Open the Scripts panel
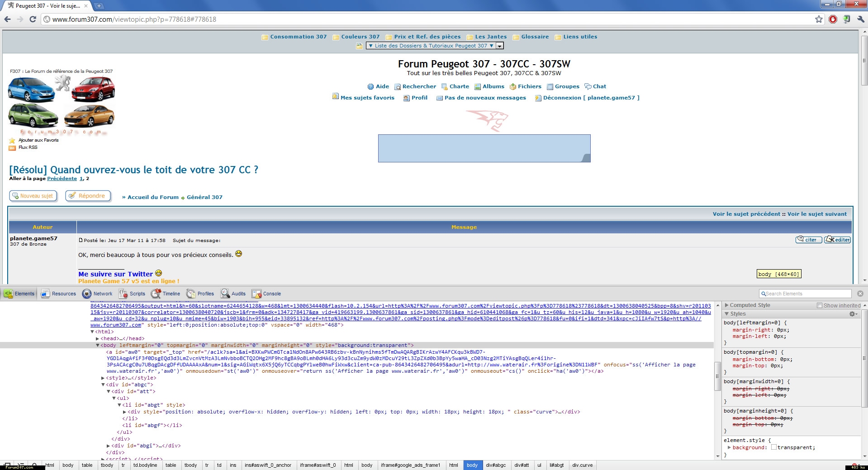The height and width of the screenshot is (470, 868). tap(132, 294)
